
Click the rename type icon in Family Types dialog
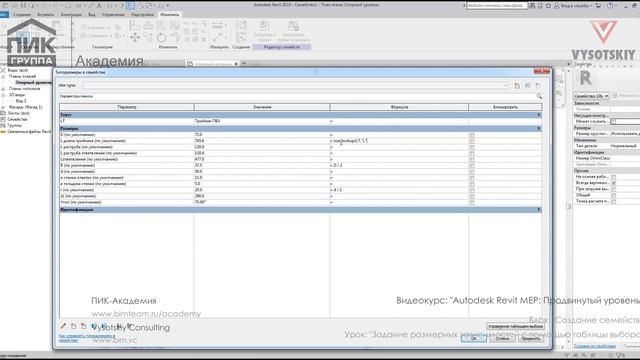coord(527,86)
